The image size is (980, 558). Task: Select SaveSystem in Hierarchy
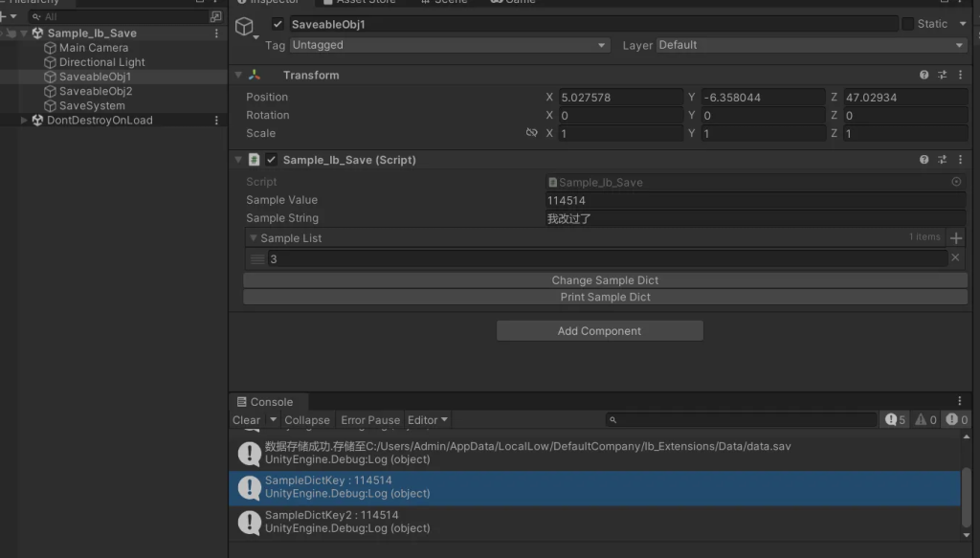(92, 105)
